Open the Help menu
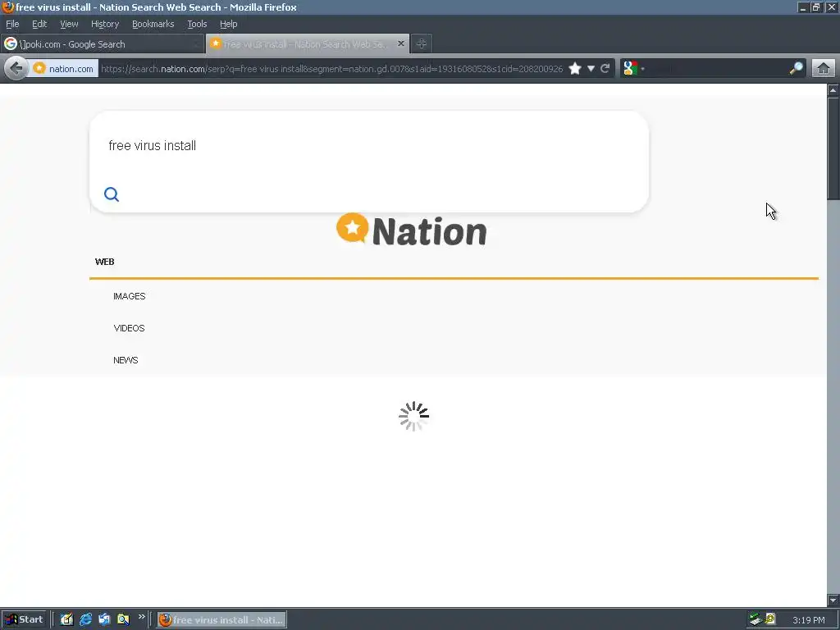The height and width of the screenshot is (630, 840). (229, 24)
